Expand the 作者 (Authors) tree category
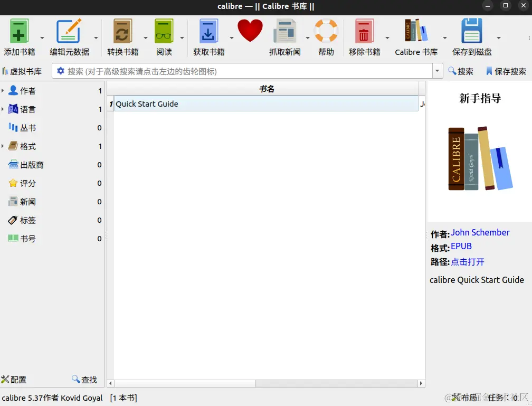The image size is (532, 406). tap(3, 91)
